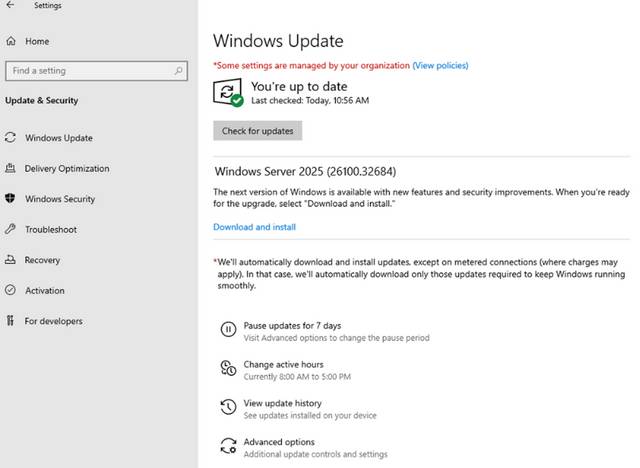
Task: Open Home in the sidebar
Action: click(37, 41)
